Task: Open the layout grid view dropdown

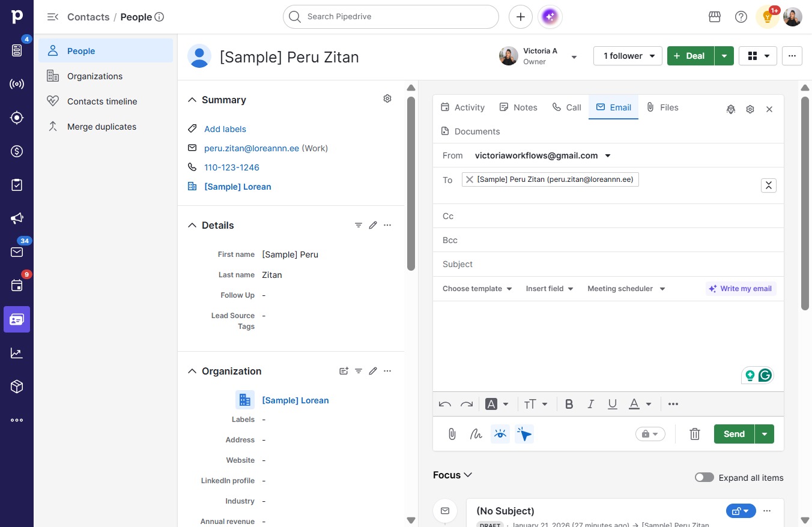Action: [758, 56]
